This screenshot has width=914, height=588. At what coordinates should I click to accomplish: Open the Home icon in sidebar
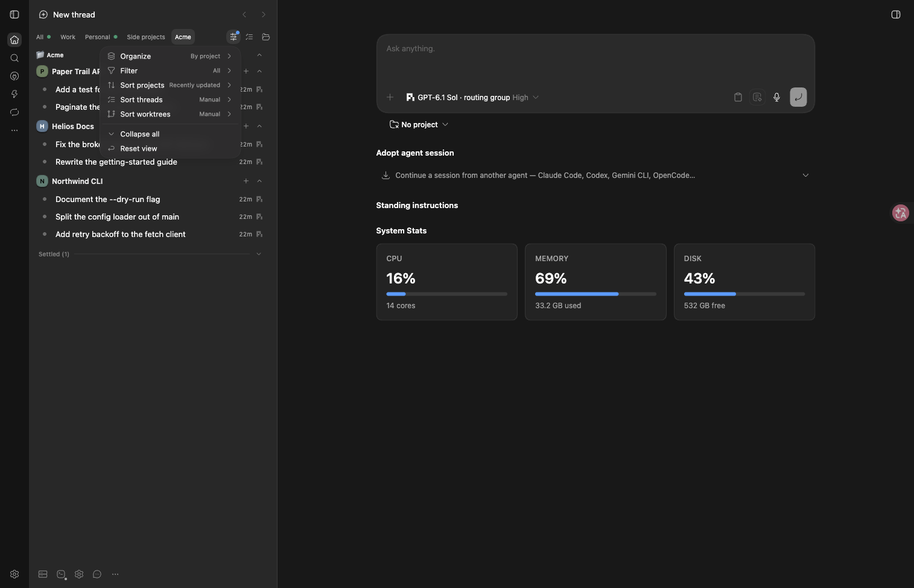(x=14, y=40)
